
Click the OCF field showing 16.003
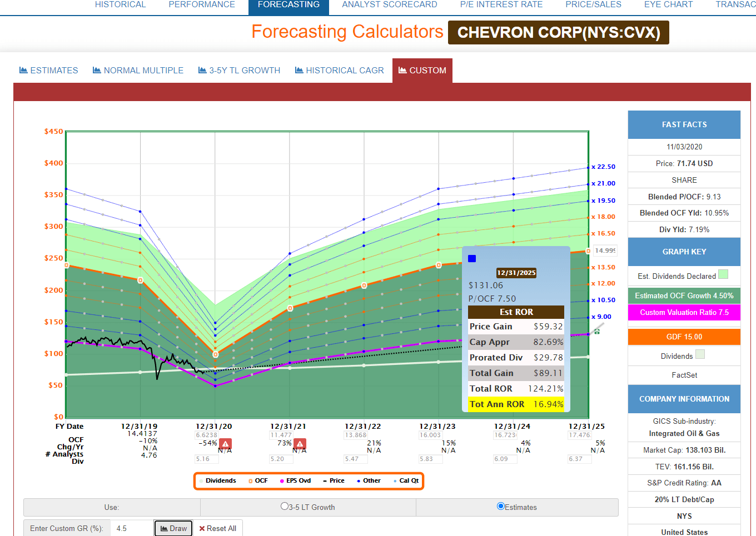tap(430, 435)
